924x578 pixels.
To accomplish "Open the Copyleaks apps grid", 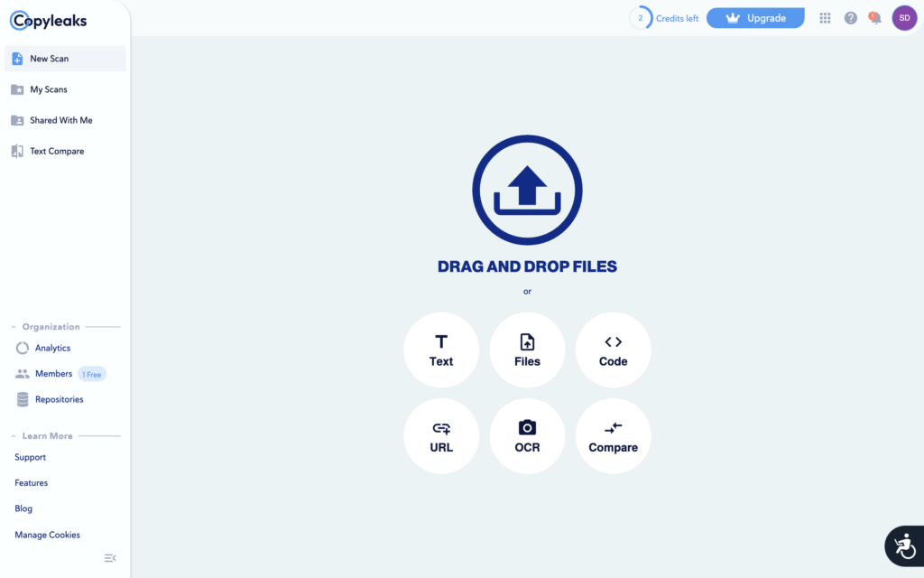I will pos(825,17).
